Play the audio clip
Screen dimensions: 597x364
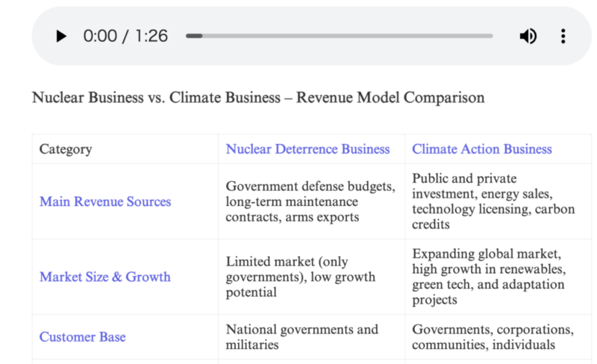click(x=61, y=36)
